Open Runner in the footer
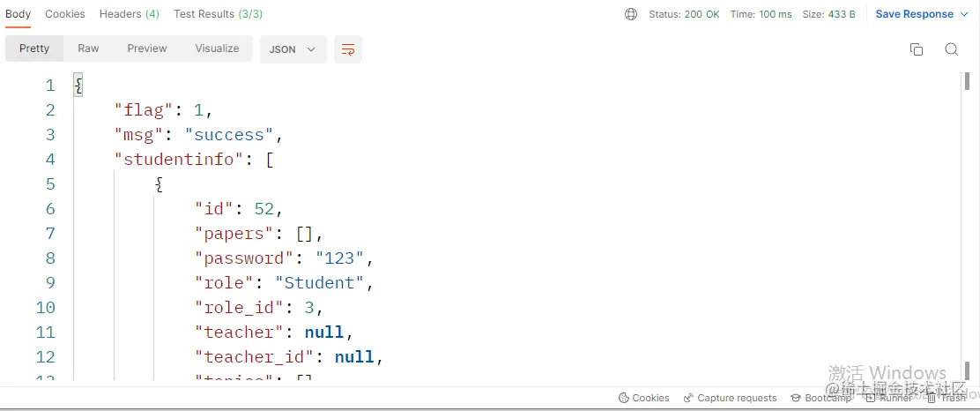 coord(888,398)
